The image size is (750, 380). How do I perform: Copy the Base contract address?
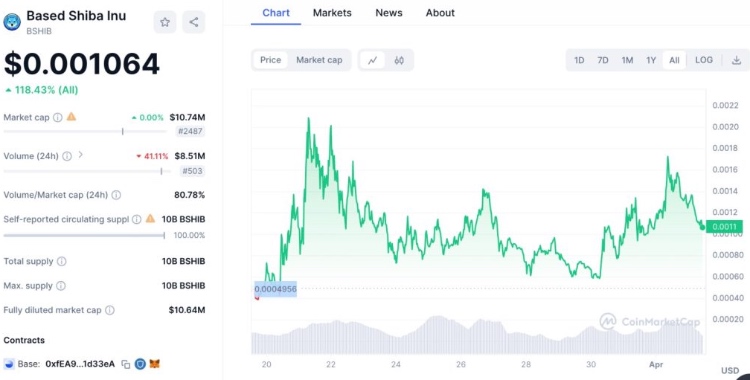tap(126, 364)
